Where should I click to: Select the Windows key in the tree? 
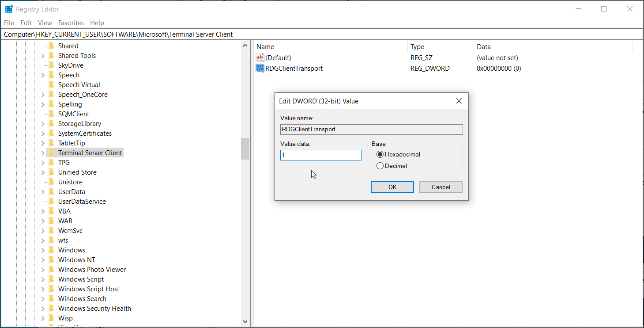[72, 250]
